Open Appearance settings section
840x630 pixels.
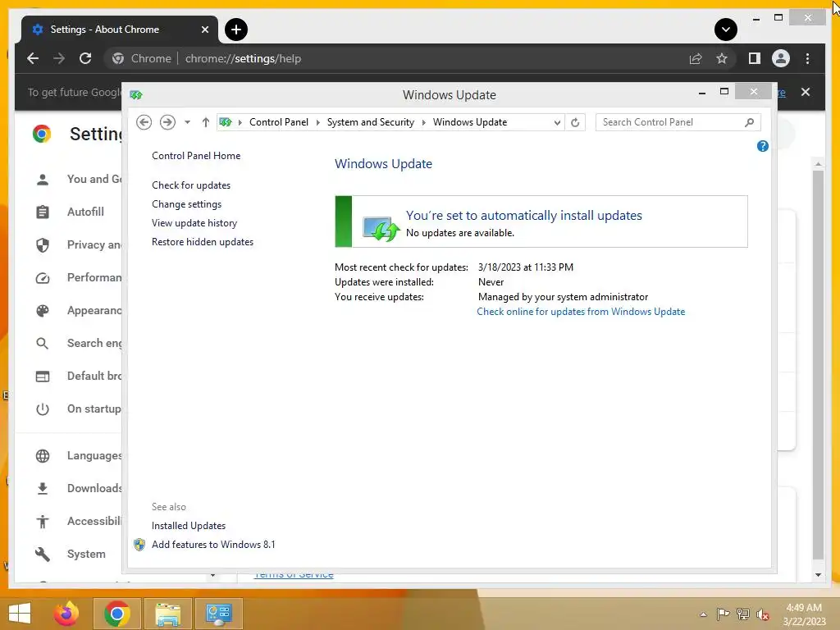pyautogui.click(x=78, y=310)
